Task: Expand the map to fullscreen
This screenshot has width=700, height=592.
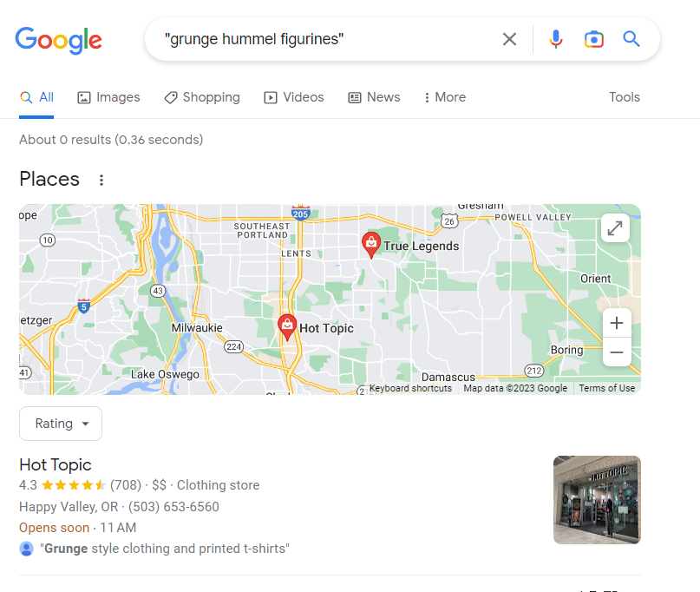Action: click(x=615, y=228)
